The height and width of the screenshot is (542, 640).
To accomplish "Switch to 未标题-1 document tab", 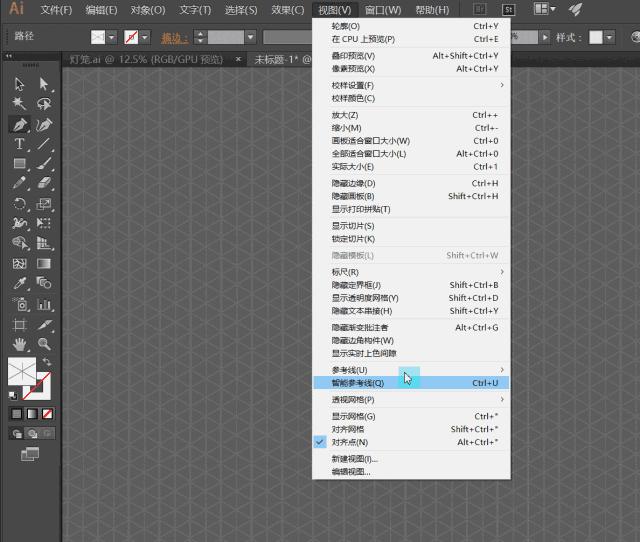I will [282, 60].
